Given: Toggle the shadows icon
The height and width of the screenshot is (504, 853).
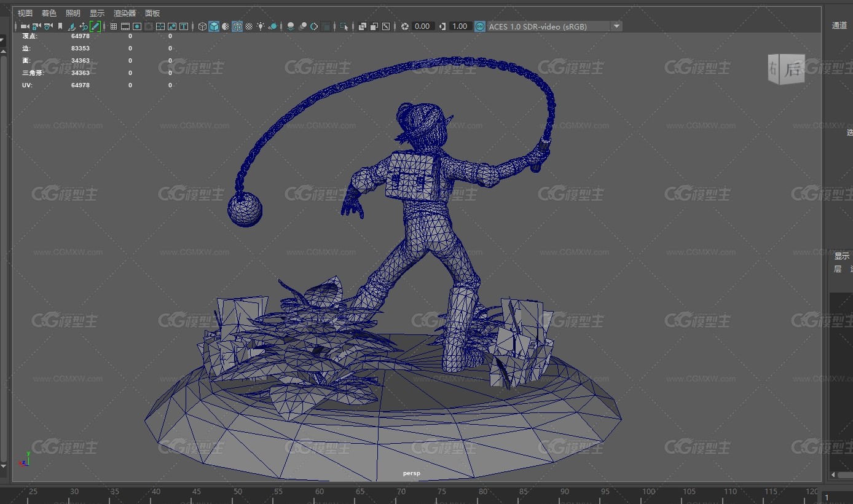Looking at the screenshot, I should [272, 26].
